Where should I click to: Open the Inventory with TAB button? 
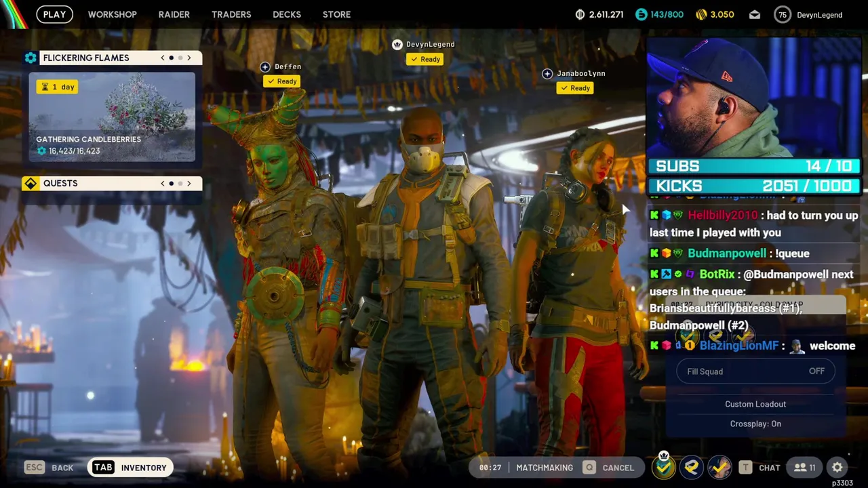[x=130, y=468]
